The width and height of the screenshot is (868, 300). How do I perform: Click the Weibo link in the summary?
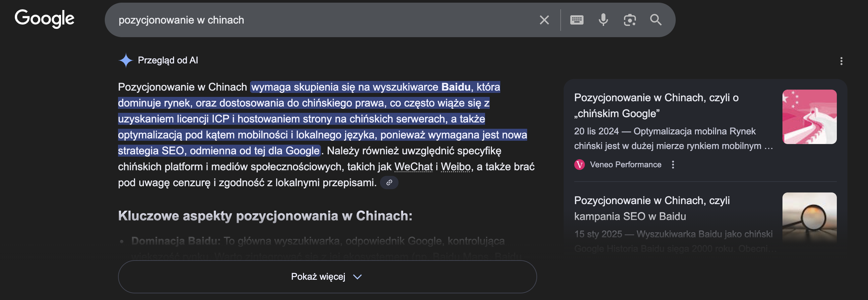[x=456, y=167]
